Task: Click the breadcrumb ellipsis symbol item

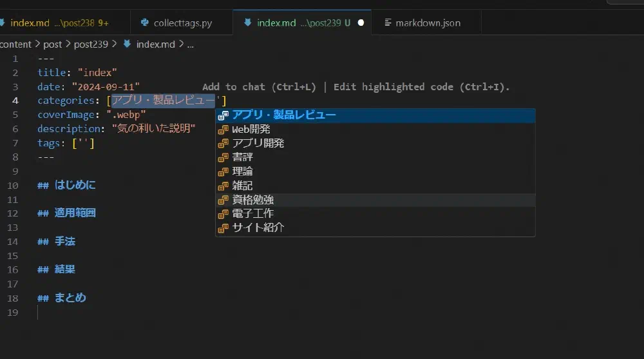Action: (x=190, y=44)
